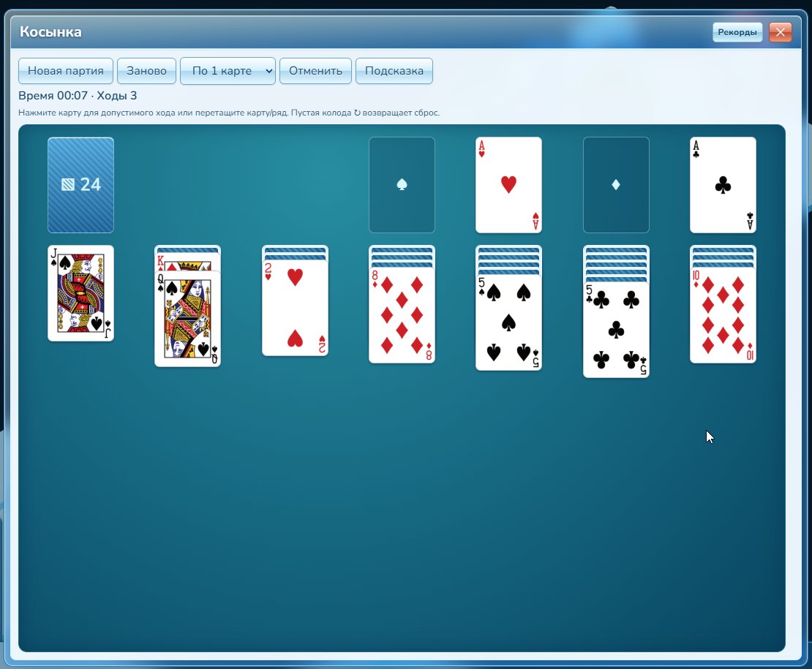Draw a card from the stock pile
Viewport: 812px width, 669px height.
[80, 185]
